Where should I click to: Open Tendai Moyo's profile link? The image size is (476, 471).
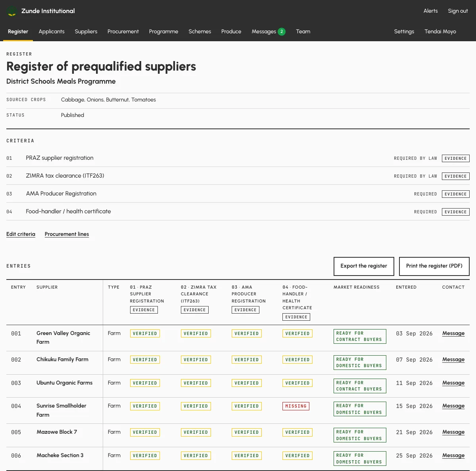[x=440, y=32]
